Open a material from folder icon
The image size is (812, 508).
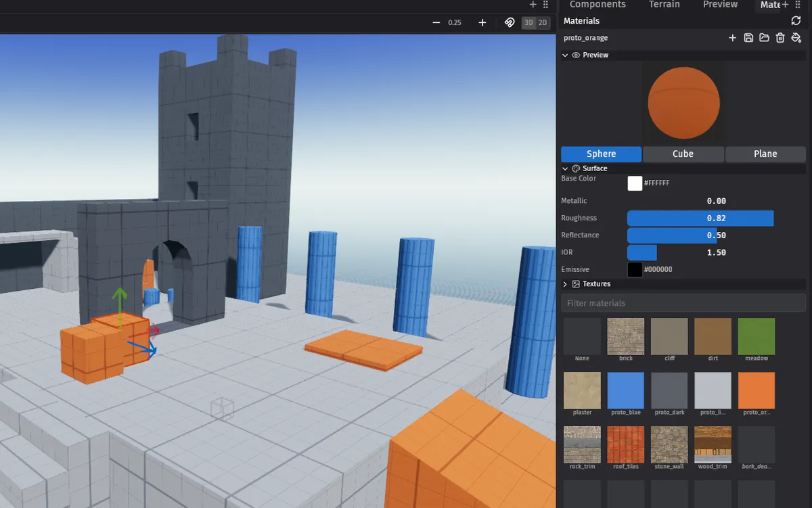[x=764, y=38]
